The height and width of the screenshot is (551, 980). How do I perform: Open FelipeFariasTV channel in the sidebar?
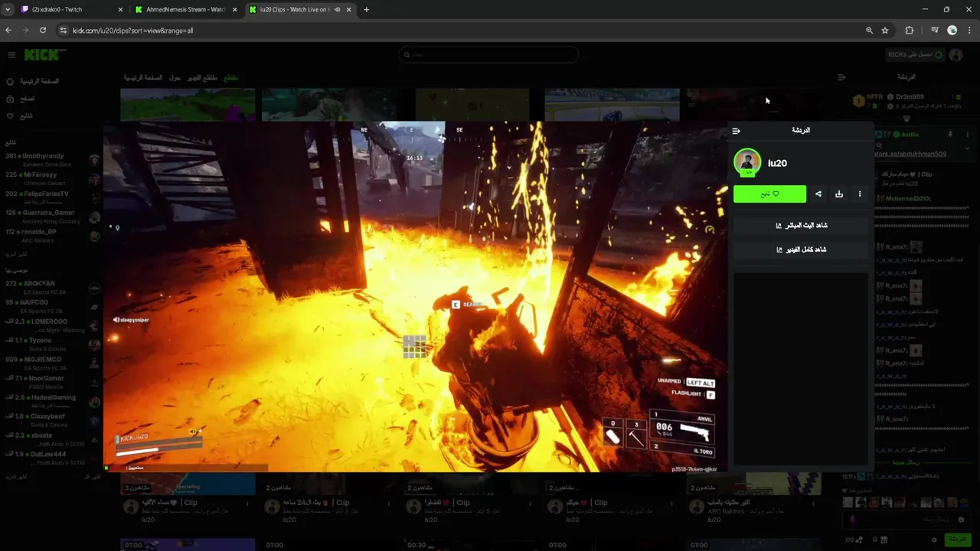pyautogui.click(x=52, y=197)
